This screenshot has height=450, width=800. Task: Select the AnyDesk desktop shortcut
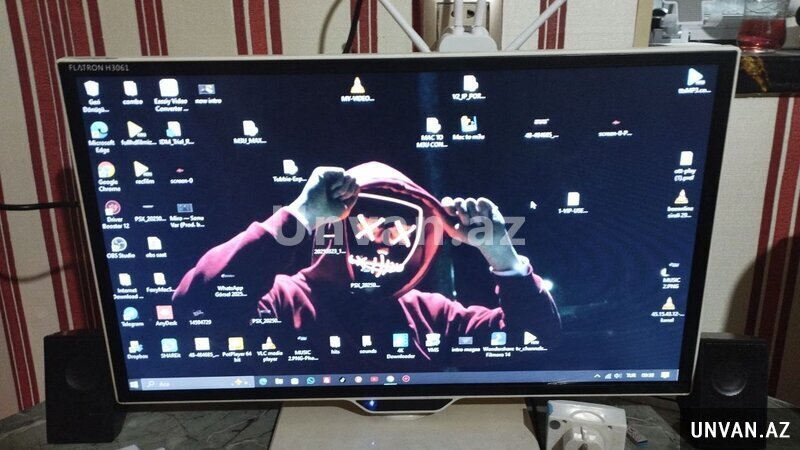(x=165, y=315)
